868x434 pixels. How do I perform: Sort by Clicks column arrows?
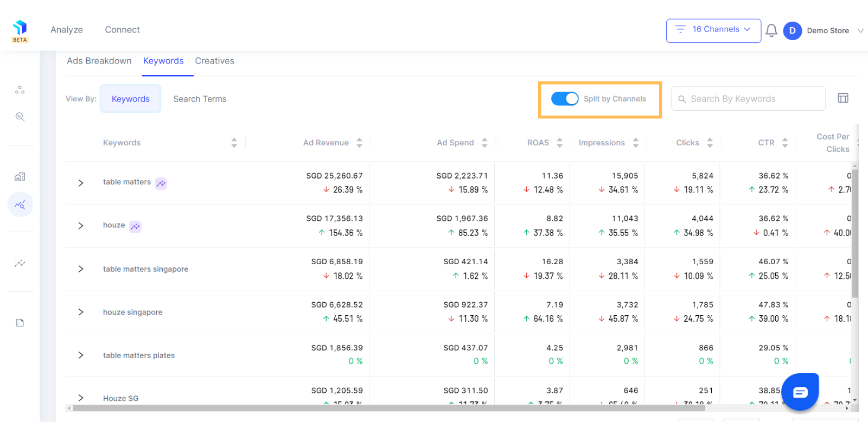[x=710, y=143]
